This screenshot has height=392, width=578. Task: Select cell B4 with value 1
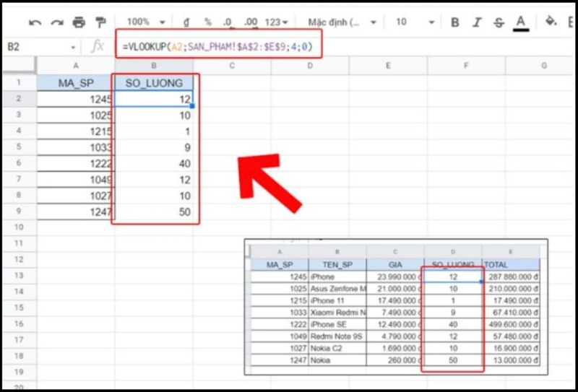pos(154,131)
